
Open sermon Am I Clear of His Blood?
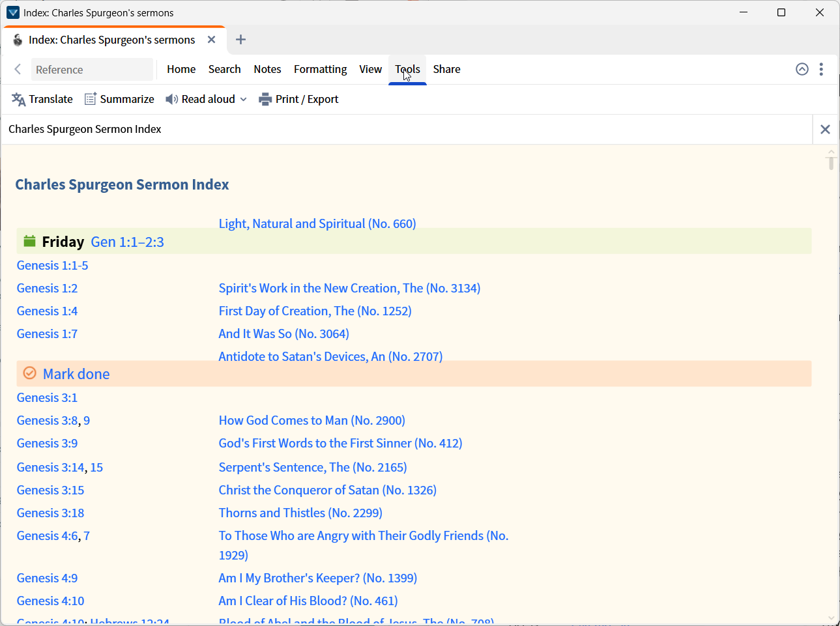(308, 601)
